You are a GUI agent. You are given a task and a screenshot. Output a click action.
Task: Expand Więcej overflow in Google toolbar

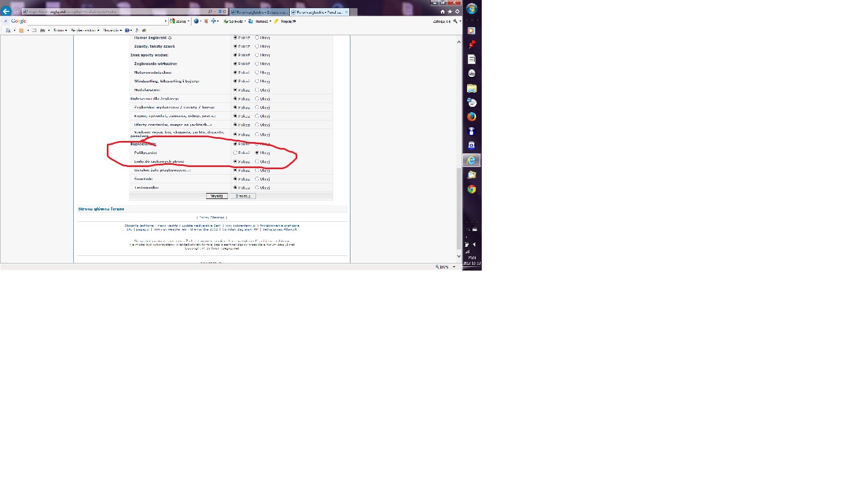point(288,21)
